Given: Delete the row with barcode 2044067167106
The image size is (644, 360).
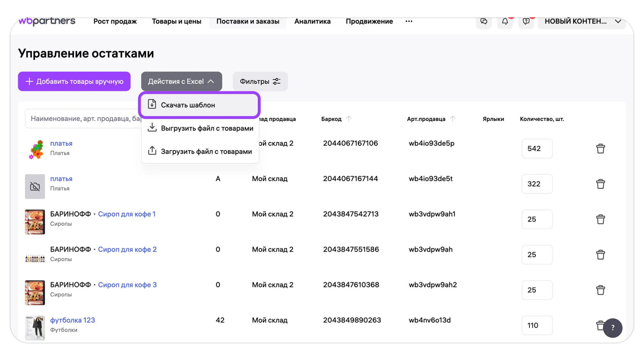Looking at the screenshot, I should [x=600, y=149].
